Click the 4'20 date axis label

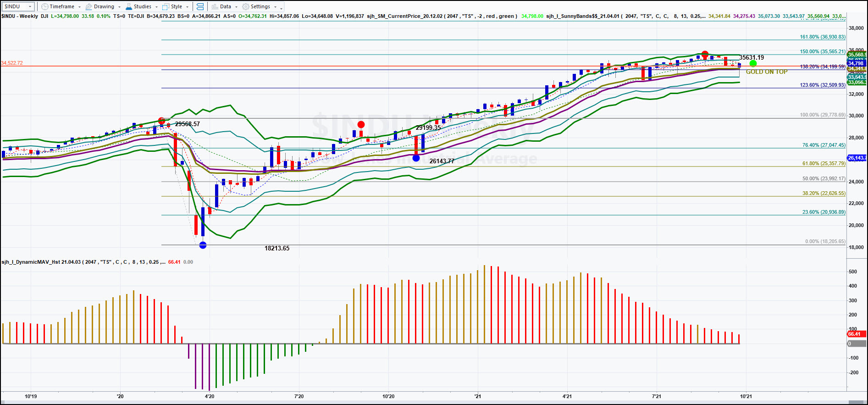(209, 396)
